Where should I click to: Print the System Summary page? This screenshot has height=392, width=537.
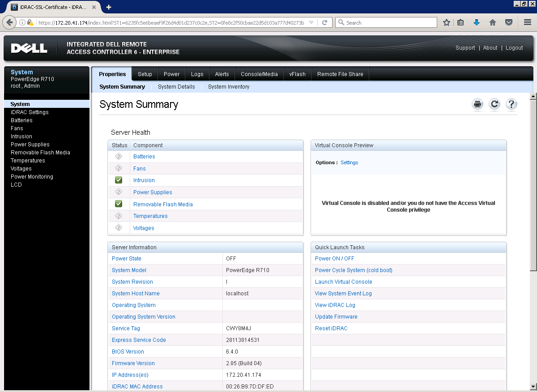(x=477, y=104)
